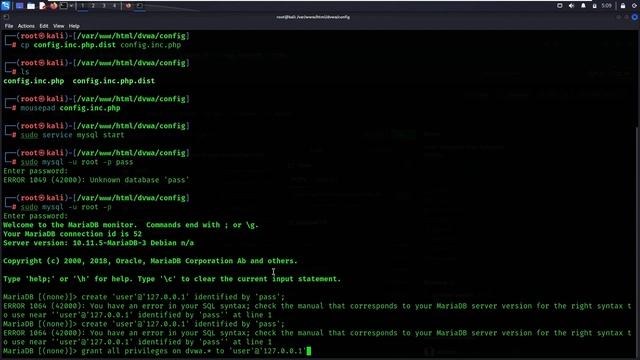Launch Firefox from the top panel
Viewport: 640px width, 360px height.
click(53, 6)
